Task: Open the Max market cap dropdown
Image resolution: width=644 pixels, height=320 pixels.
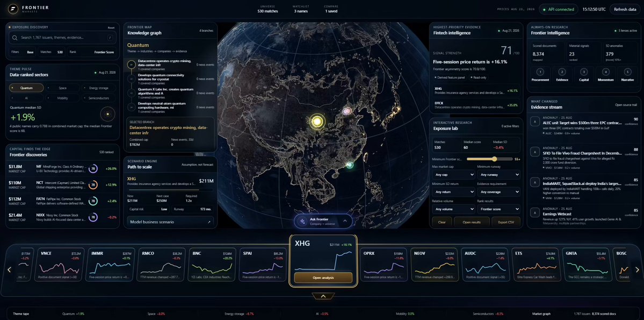Action: (453, 175)
